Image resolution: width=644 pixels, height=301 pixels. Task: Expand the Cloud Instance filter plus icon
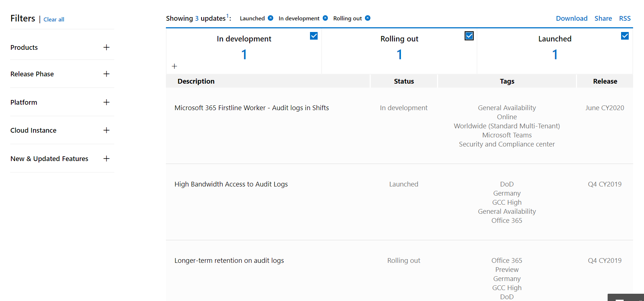pos(106,130)
